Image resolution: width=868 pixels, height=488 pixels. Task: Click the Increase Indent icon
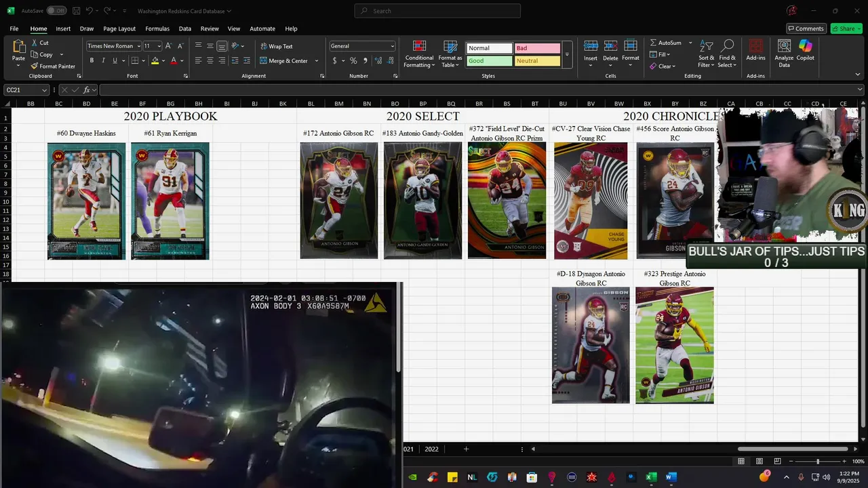pyautogui.click(x=247, y=60)
